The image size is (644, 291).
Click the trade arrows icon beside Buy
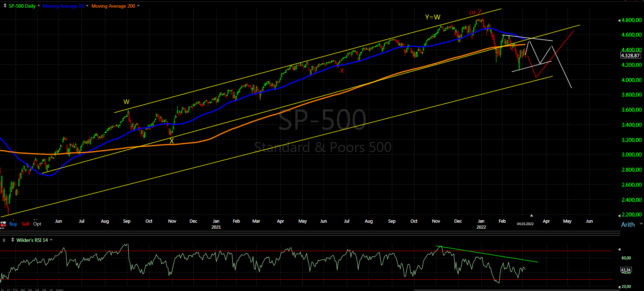click(x=3, y=224)
